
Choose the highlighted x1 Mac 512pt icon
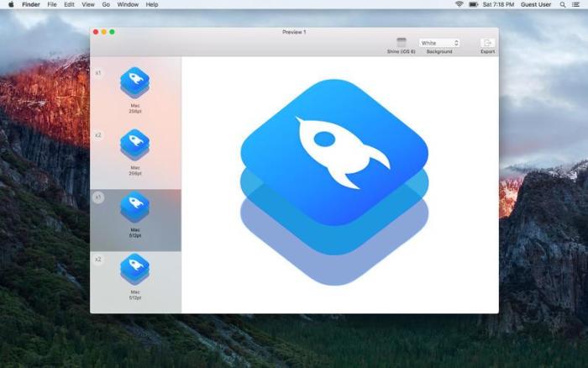coord(134,207)
